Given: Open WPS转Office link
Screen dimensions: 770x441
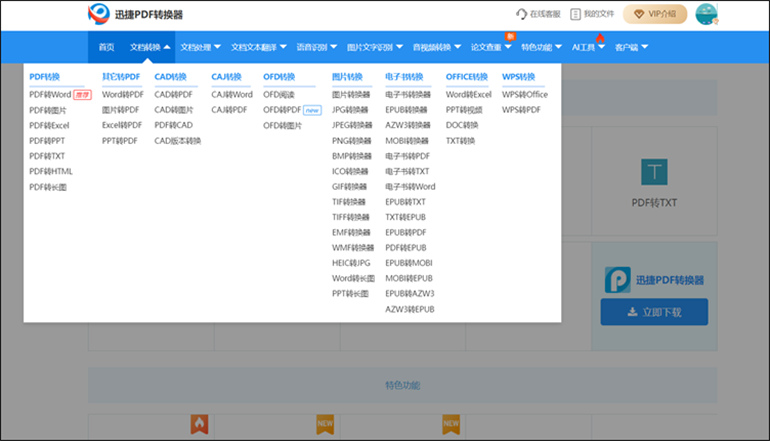Looking at the screenshot, I should click(524, 94).
